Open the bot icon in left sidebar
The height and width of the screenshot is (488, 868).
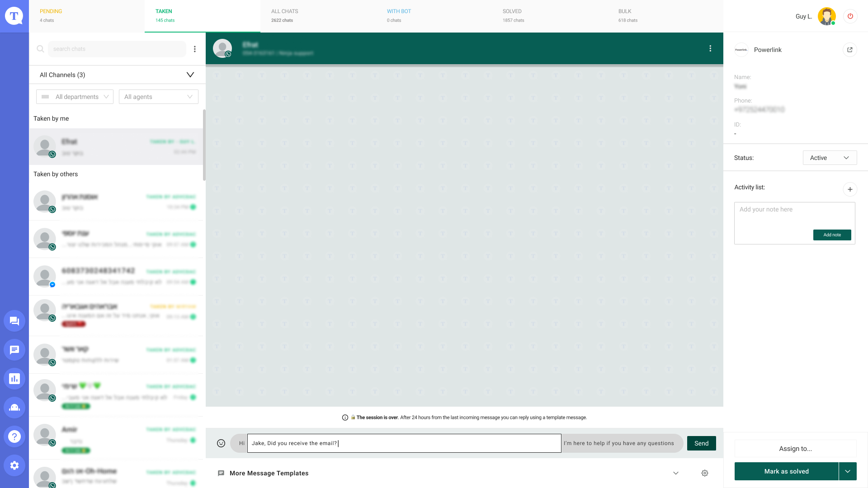point(14,408)
